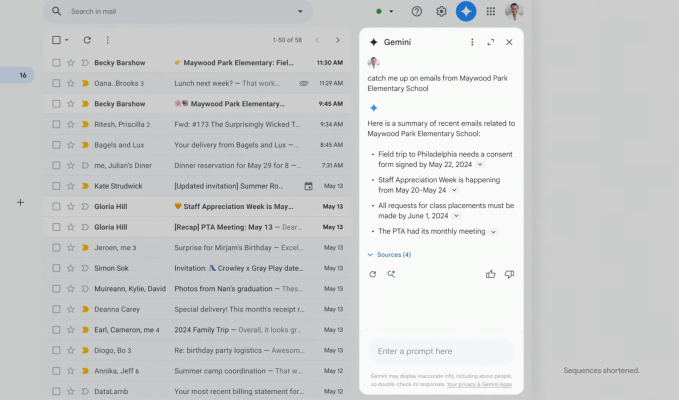
Task: Expand the Gemini panel to full size
Action: point(490,42)
